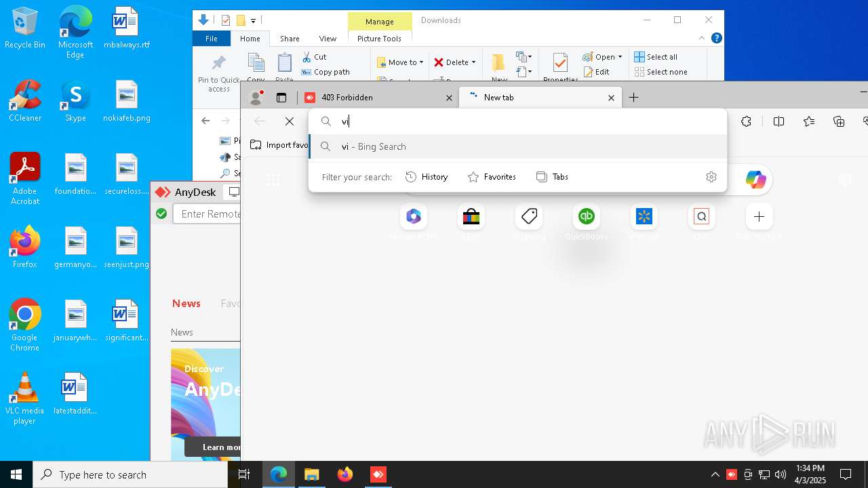Click Pin to Quick access button
The width and height of the screenshot is (868, 488).
click(x=218, y=73)
